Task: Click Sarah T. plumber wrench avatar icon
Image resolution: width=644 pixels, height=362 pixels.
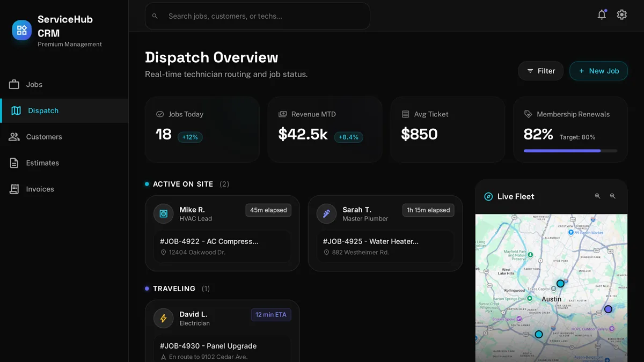Action: (326, 214)
